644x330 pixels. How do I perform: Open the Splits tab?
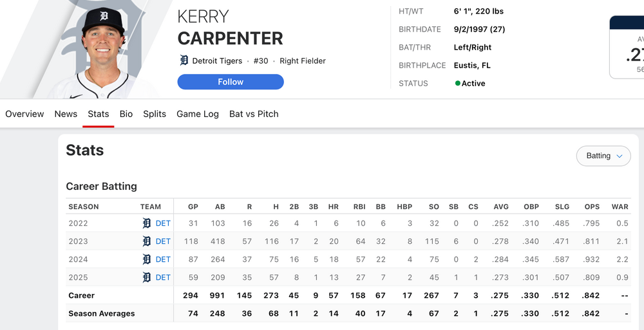point(155,114)
